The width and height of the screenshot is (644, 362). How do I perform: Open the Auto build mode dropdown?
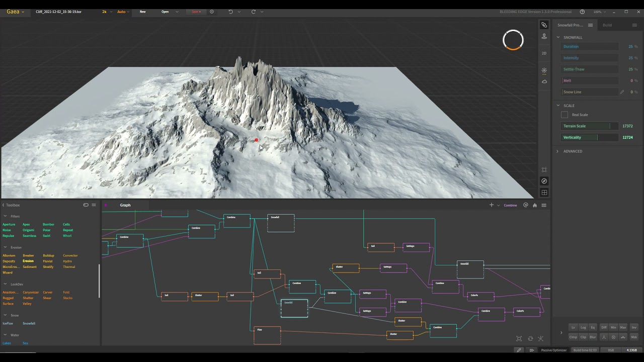pyautogui.click(x=123, y=12)
